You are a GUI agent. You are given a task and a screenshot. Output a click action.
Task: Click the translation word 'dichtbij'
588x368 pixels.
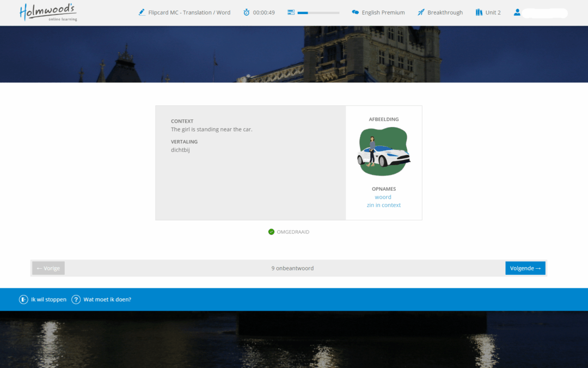pos(180,150)
